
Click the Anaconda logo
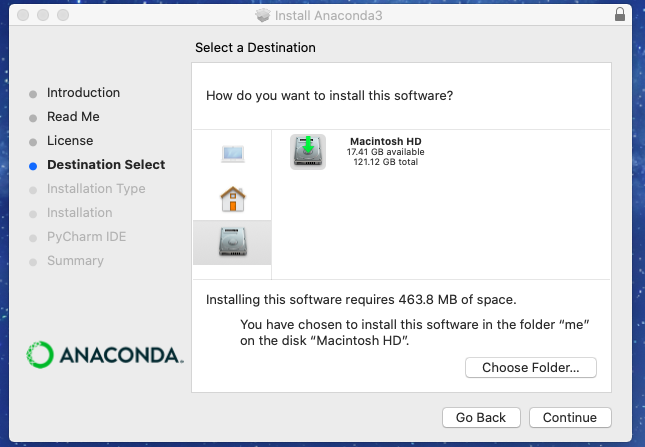pyautogui.click(x=105, y=354)
